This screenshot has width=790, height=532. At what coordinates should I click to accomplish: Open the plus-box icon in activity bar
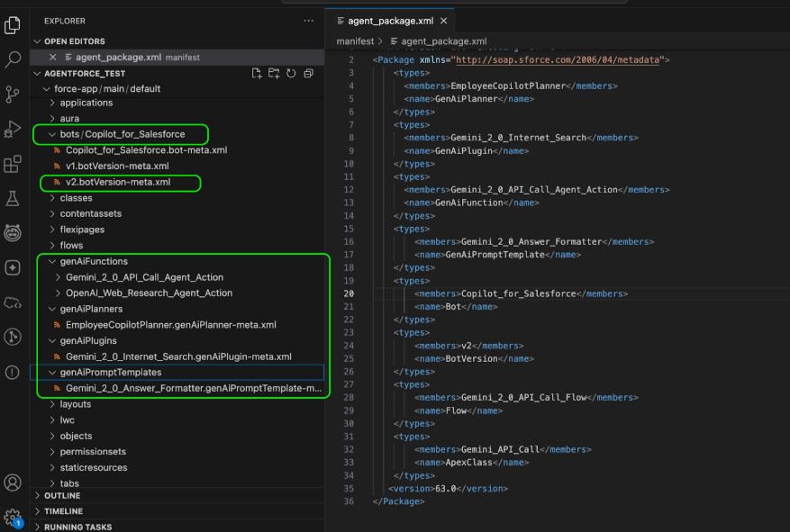12,267
